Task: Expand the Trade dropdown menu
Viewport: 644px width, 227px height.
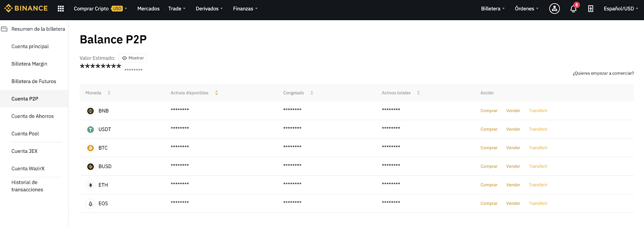Action: point(177,8)
